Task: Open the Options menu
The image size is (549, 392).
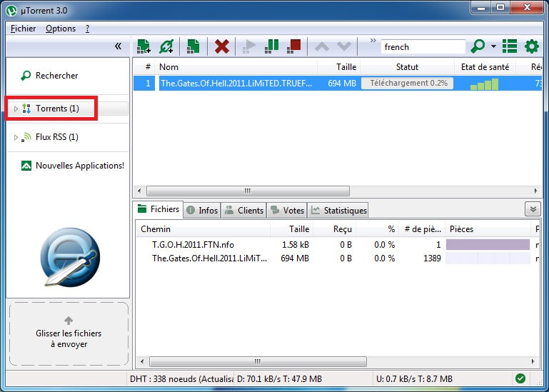Action: [61, 29]
